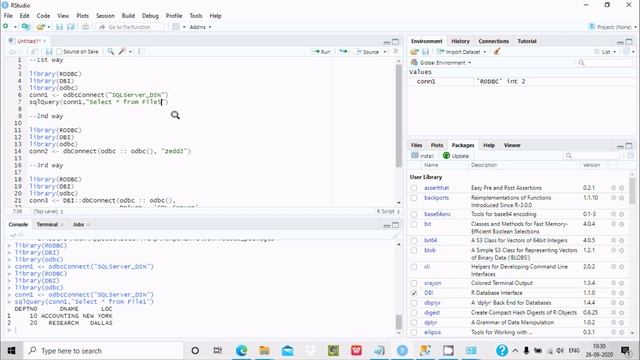Run the current line with Run button

point(321,52)
